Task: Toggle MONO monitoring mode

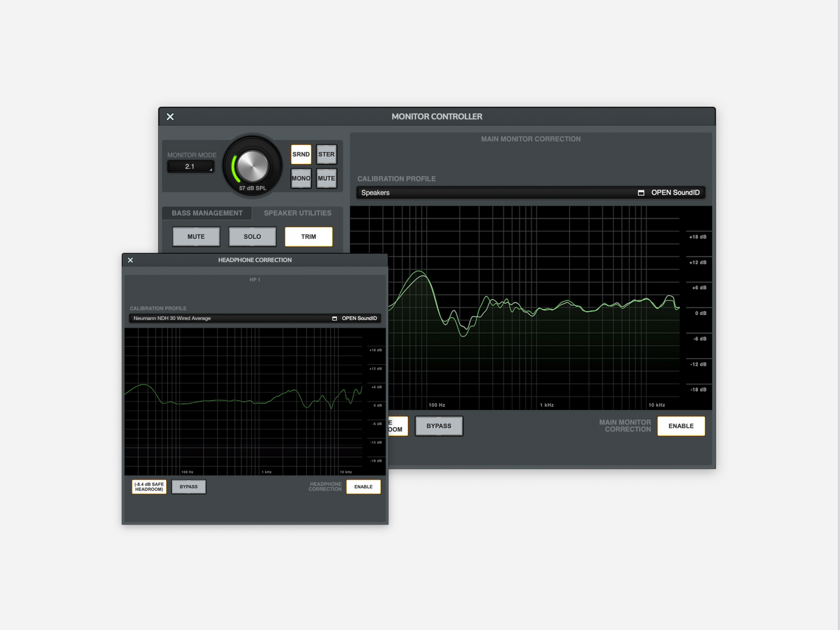Action: tap(301, 178)
